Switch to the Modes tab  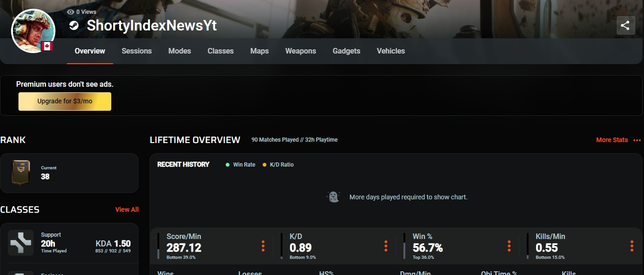pos(180,51)
